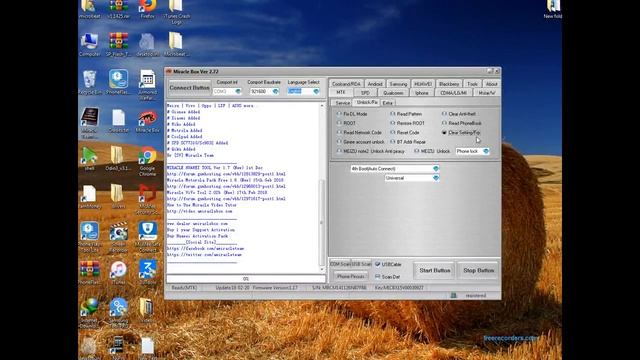The height and width of the screenshot is (360, 640).
Task: Click the Stop Button
Action: 478,271
